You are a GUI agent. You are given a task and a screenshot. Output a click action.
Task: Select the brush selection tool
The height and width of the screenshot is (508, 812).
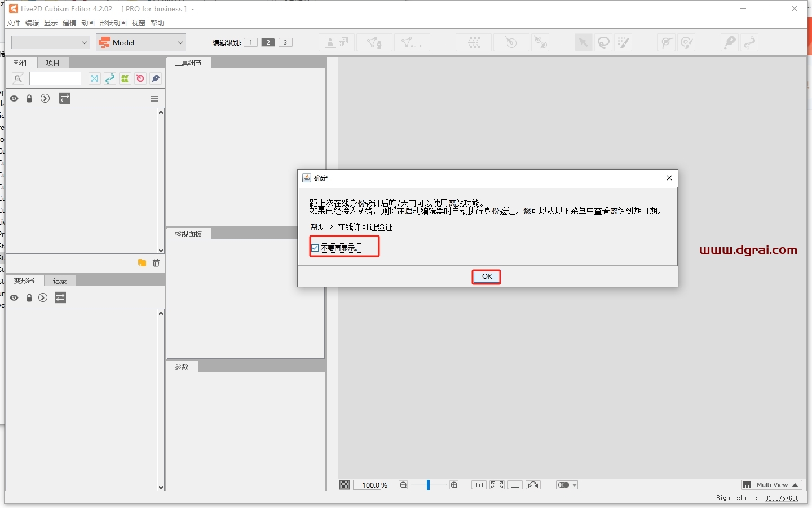click(623, 42)
